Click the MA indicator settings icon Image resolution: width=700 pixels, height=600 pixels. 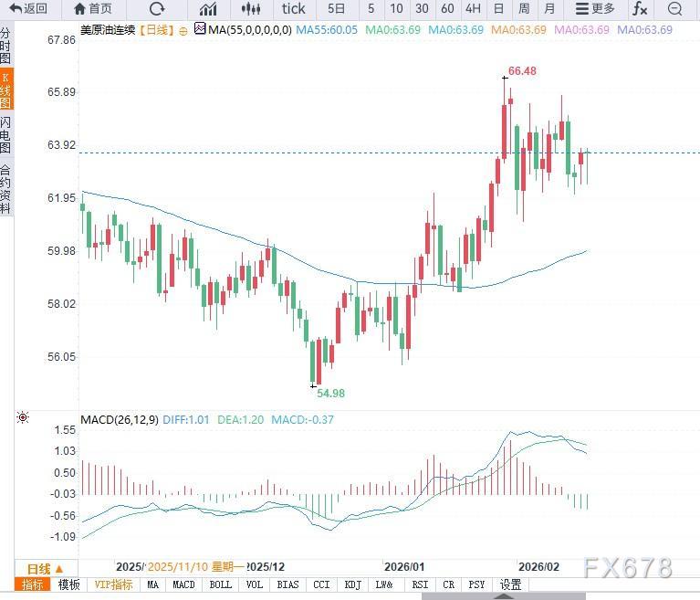pos(200,30)
